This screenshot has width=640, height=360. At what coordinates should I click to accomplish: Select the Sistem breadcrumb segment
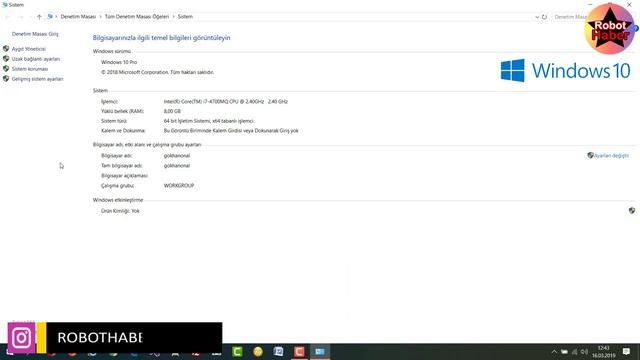click(x=185, y=17)
